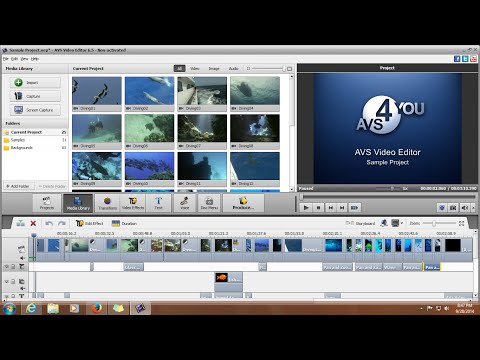Open the Facebook link icon
The height and width of the screenshot is (360, 480).
click(457, 59)
